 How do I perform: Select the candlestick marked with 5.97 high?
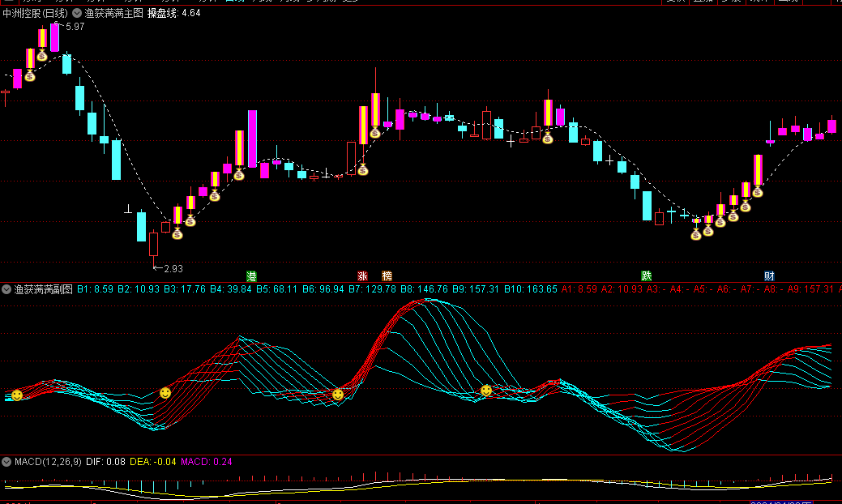(54, 36)
